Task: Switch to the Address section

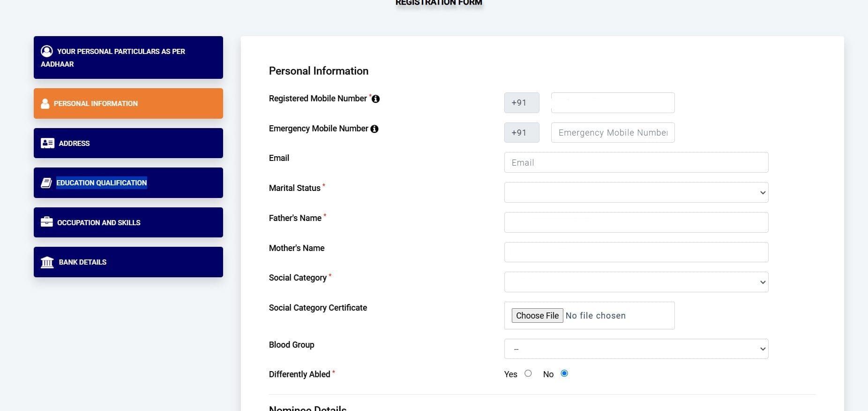Action: coord(128,143)
